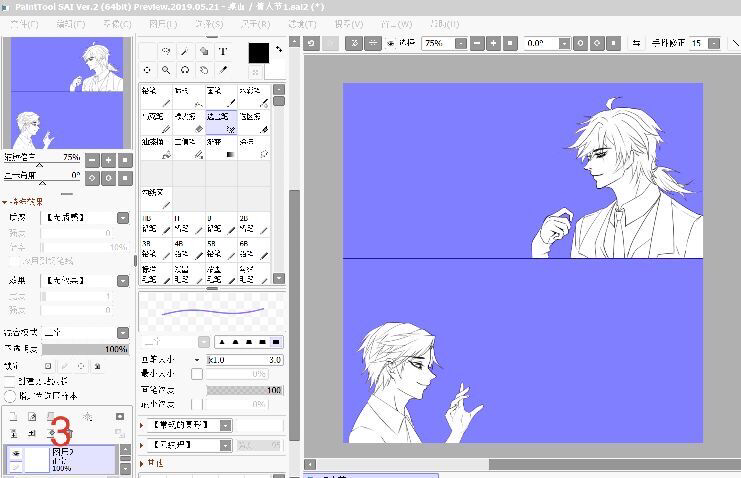
Task: Select the eyedropper color picker tool
Action: [x=223, y=70]
